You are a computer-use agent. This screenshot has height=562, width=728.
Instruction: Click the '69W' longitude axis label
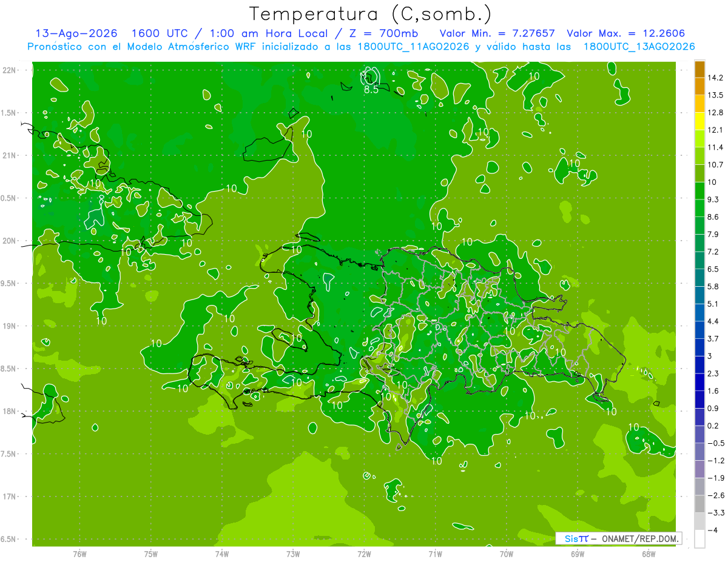click(x=578, y=554)
